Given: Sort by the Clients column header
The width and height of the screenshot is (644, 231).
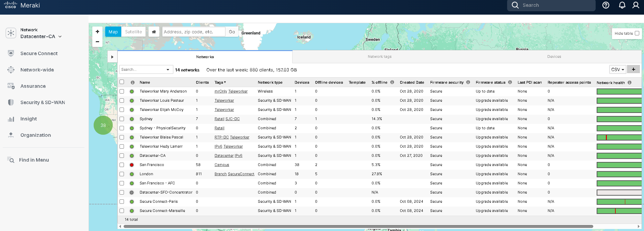Looking at the screenshot, I should (x=202, y=82).
